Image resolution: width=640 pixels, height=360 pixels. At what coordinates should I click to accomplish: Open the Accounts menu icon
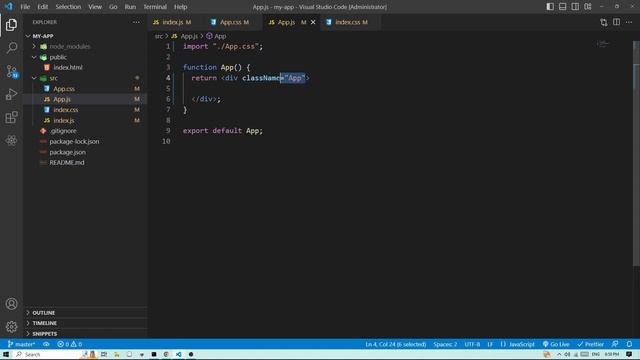(x=11, y=304)
